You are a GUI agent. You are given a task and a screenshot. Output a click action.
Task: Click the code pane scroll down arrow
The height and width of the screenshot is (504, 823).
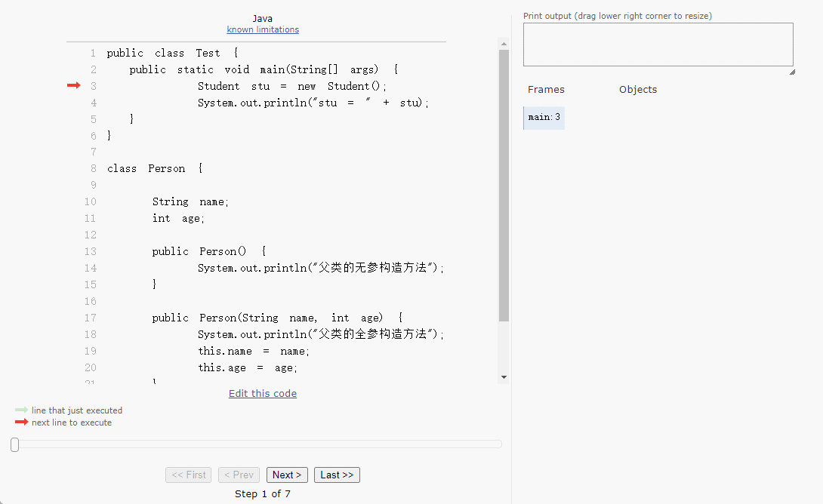coord(504,377)
